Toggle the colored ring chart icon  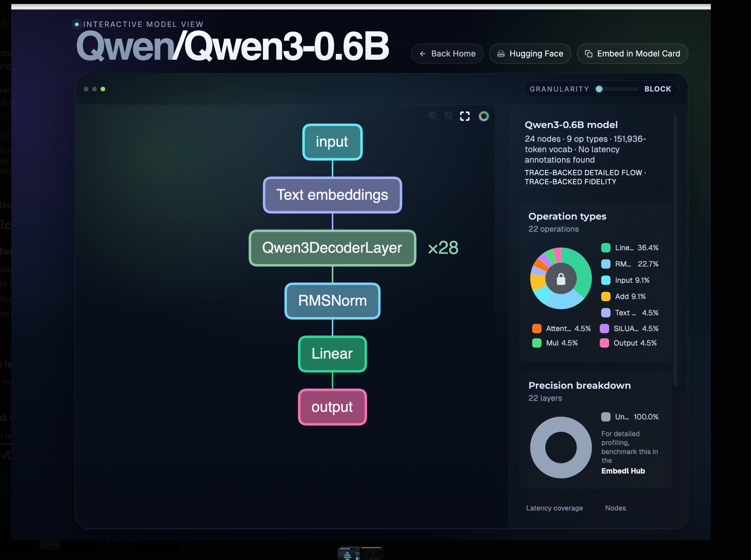483,116
